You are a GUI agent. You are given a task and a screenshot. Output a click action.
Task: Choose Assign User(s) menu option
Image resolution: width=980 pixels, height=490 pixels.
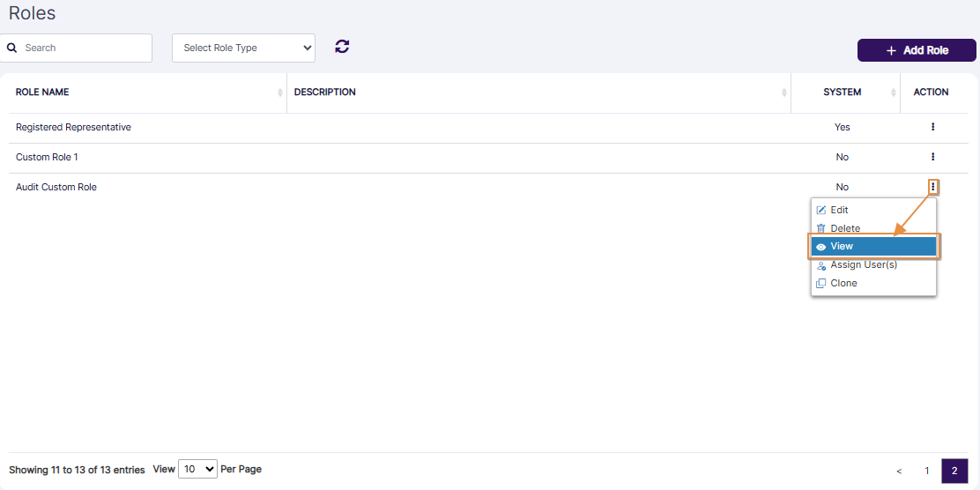tap(863, 265)
